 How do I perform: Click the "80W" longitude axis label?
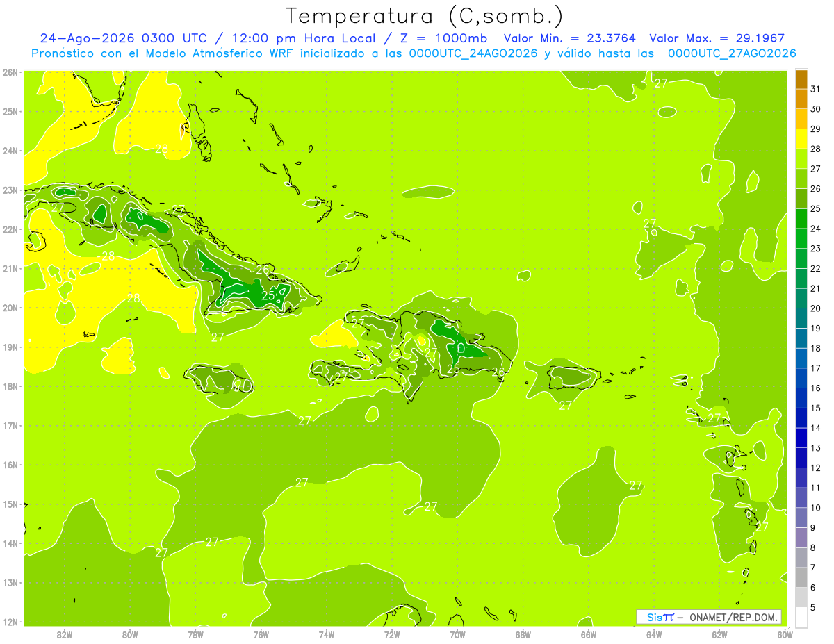pos(129,634)
